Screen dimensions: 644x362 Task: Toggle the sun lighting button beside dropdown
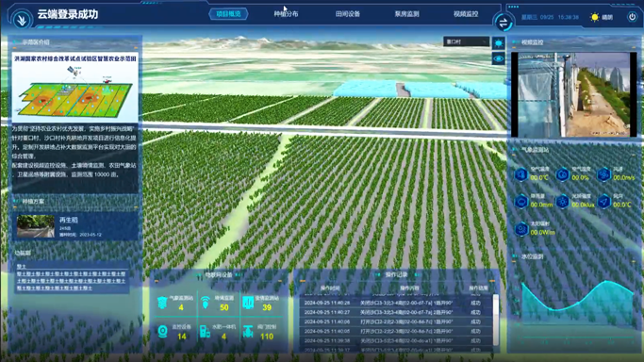499,43
